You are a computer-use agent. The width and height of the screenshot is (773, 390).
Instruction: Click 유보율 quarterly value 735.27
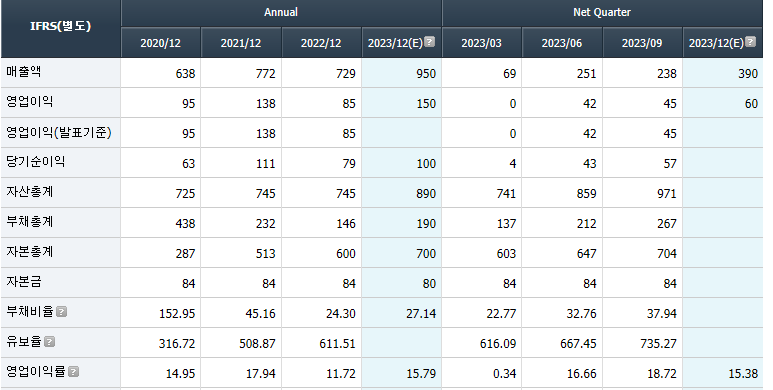pos(659,344)
